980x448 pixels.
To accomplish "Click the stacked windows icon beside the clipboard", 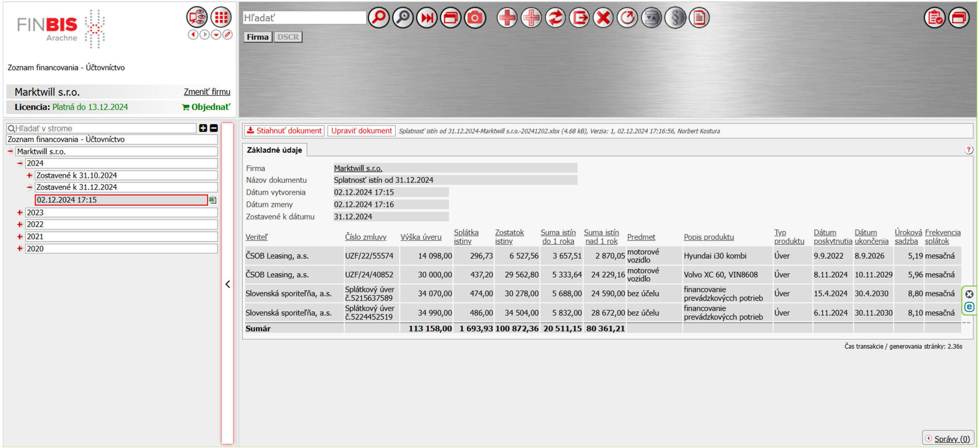I will (x=959, y=18).
